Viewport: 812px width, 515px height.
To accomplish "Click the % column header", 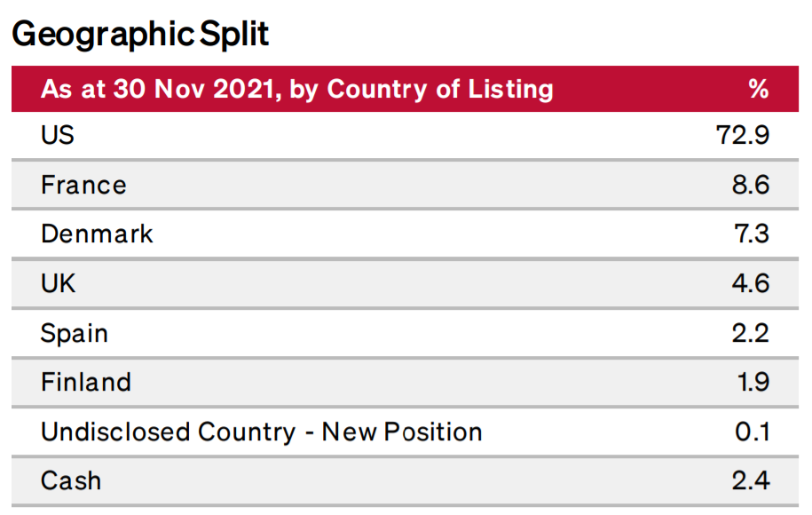I will coord(758,89).
